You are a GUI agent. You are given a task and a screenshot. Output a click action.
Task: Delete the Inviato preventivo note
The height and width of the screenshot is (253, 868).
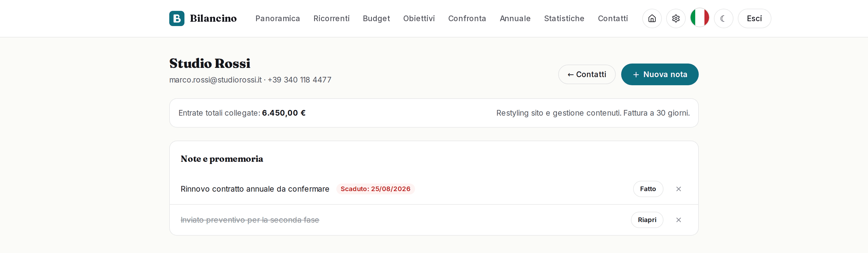click(678, 220)
